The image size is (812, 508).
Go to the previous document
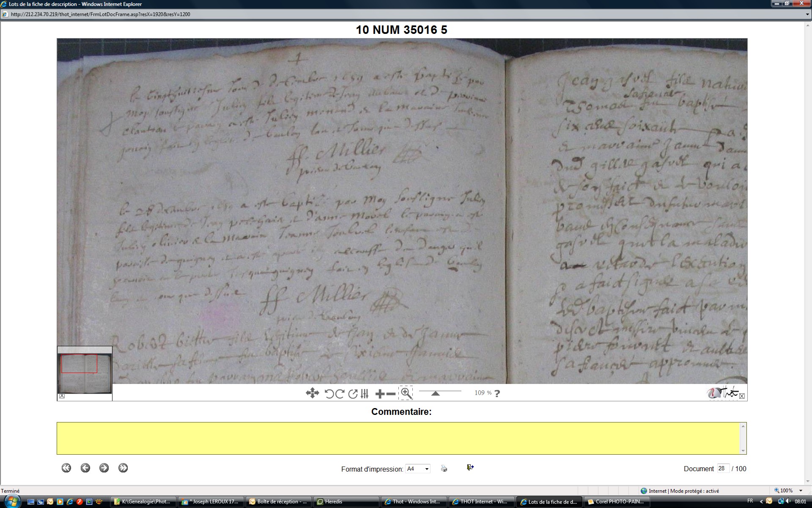click(x=85, y=468)
